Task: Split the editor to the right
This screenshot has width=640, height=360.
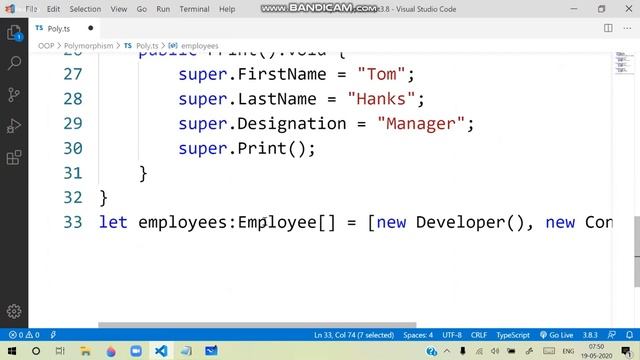Action: 608,28
